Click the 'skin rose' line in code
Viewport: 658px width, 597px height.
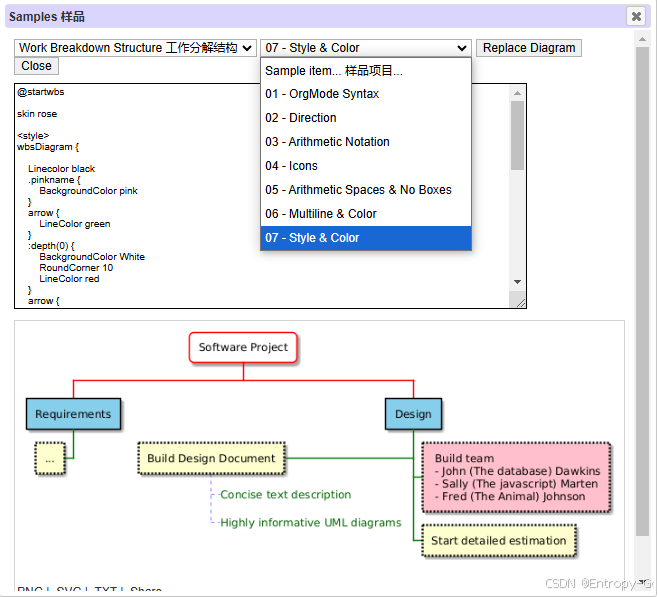pos(37,114)
